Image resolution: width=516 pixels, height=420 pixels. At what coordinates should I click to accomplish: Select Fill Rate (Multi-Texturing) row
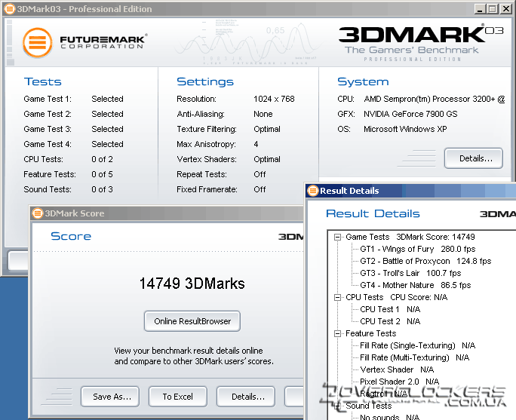tap(415, 358)
